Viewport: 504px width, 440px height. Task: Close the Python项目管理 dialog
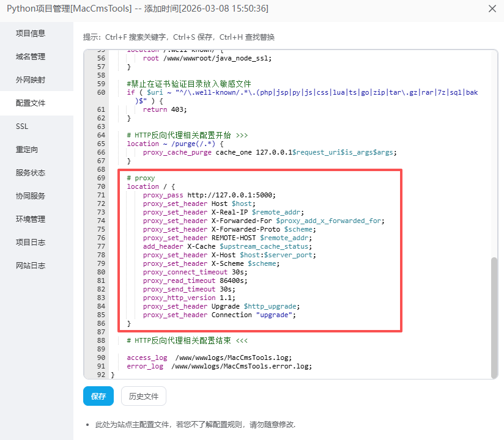(x=492, y=9)
